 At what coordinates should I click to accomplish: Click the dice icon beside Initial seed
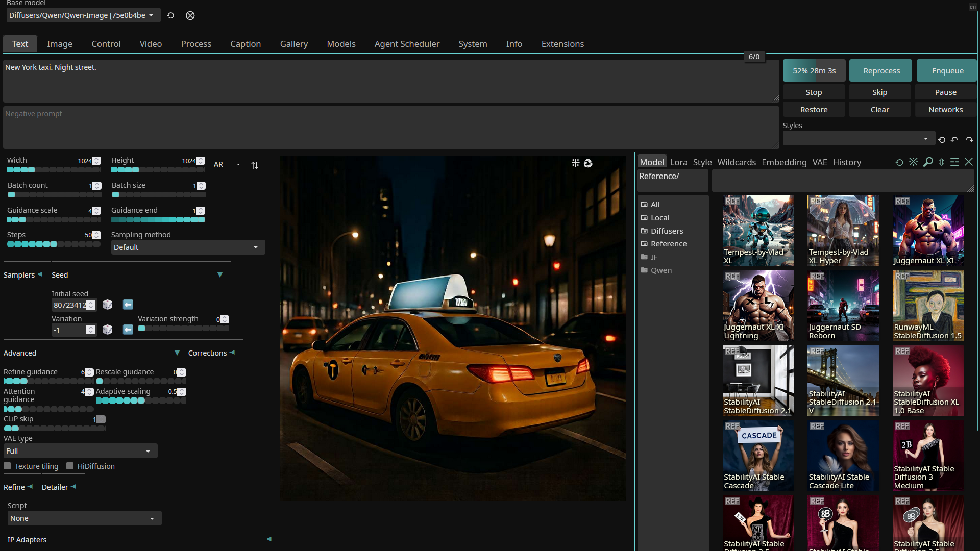coord(107,305)
